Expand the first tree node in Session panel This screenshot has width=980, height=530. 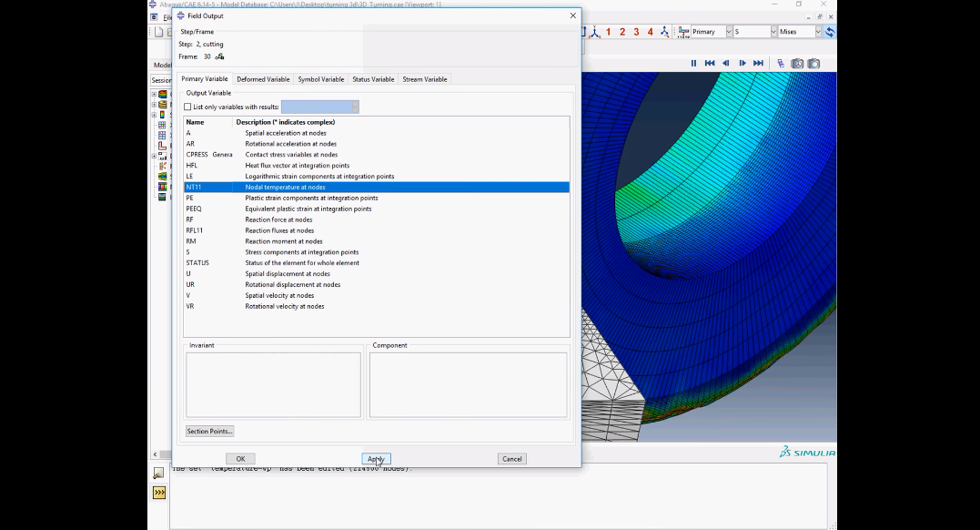coord(154,95)
